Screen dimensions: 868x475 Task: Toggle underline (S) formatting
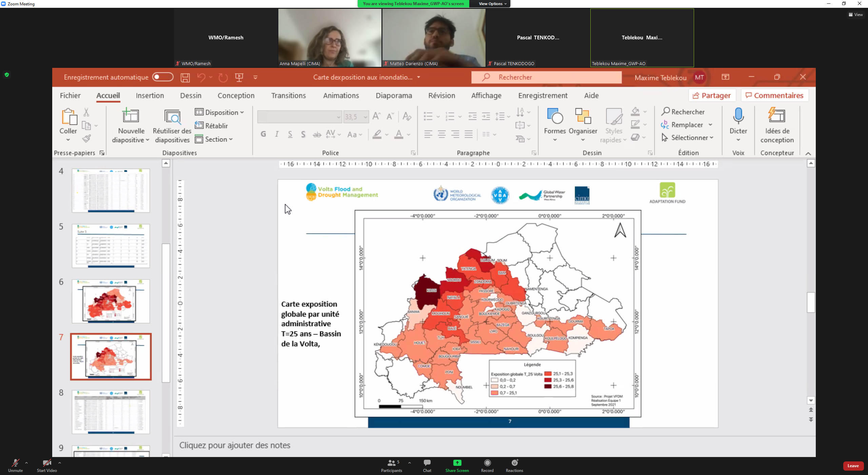(290, 134)
